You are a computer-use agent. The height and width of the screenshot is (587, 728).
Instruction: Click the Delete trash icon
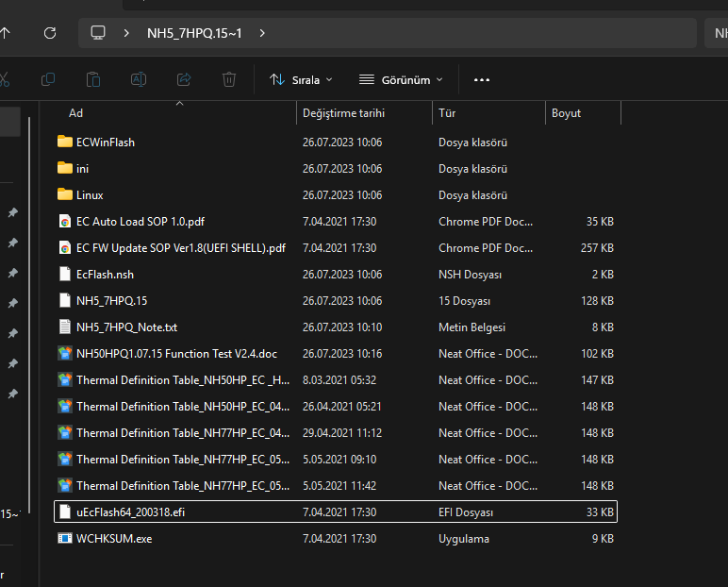click(229, 79)
